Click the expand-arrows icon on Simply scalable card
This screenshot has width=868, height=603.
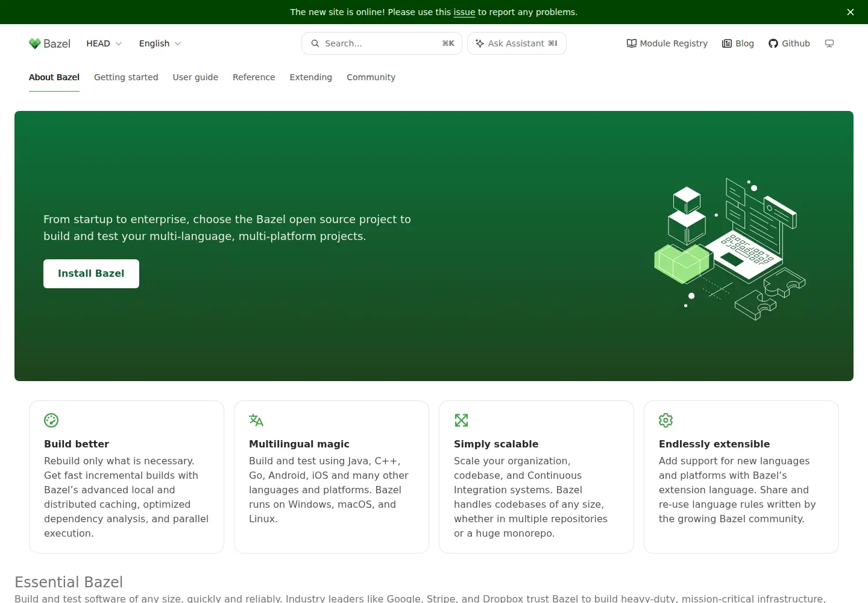461,420
